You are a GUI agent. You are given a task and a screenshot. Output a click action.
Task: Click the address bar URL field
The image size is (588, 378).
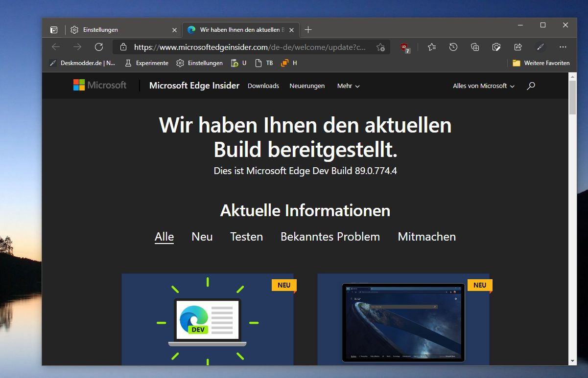pos(250,47)
